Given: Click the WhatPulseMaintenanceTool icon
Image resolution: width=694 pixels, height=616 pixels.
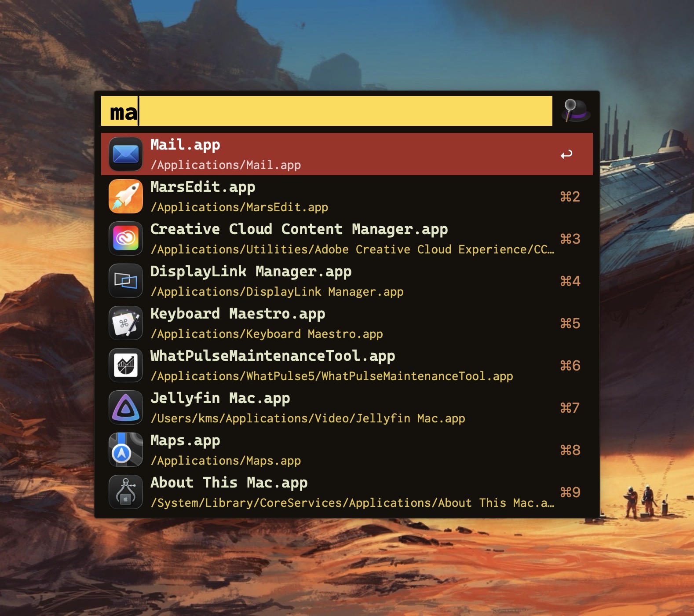Looking at the screenshot, I should (x=126, y=365).
